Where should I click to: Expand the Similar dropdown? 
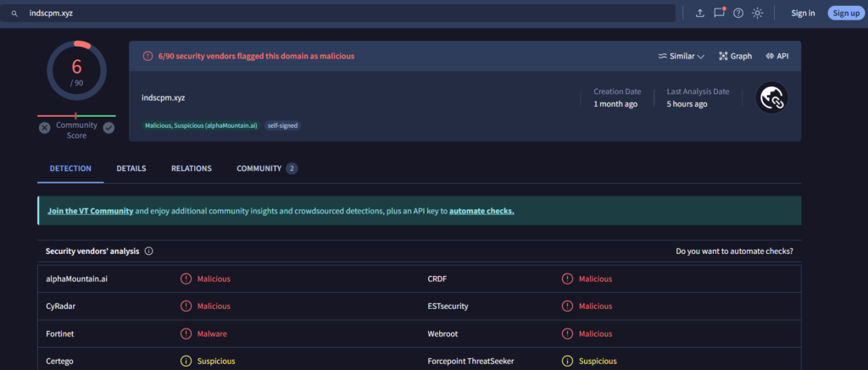pos(682,56)
